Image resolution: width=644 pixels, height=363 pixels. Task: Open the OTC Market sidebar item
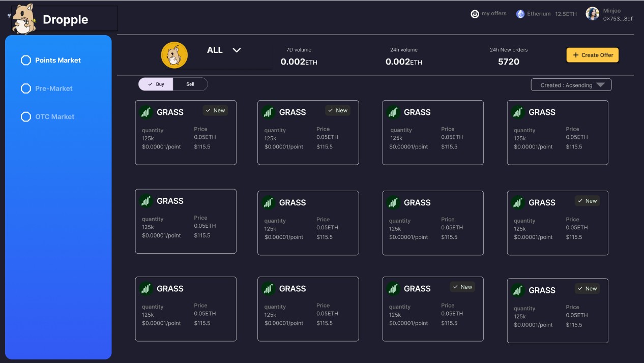55,117
